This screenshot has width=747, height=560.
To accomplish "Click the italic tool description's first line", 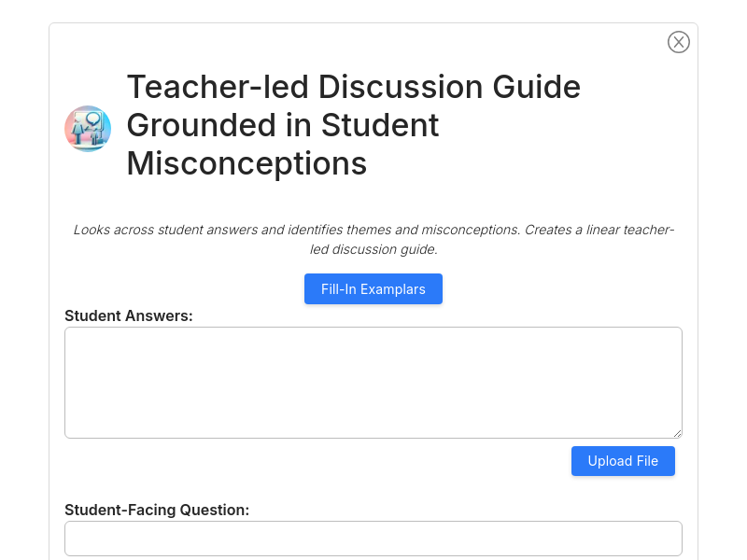I will (x=373, y=230).
